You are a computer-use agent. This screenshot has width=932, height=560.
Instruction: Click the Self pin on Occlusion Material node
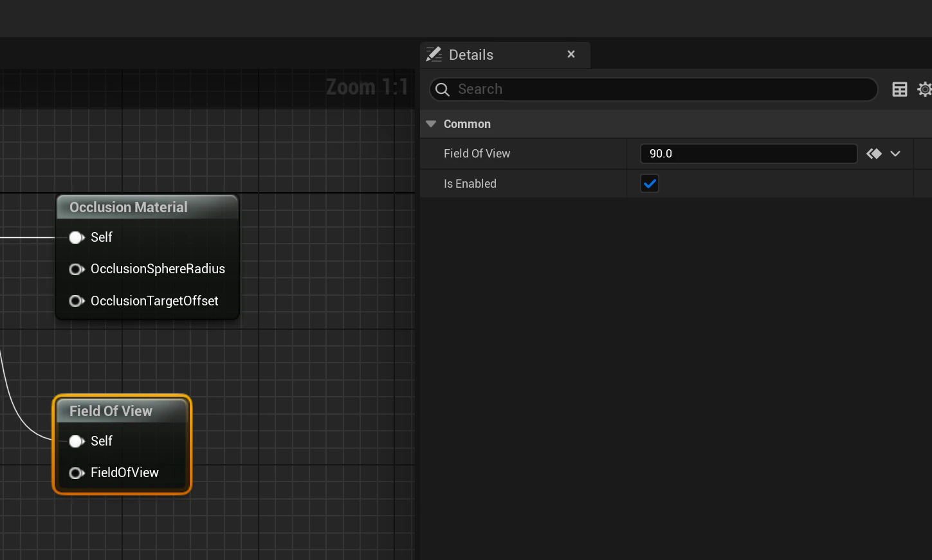click(77, 237)
